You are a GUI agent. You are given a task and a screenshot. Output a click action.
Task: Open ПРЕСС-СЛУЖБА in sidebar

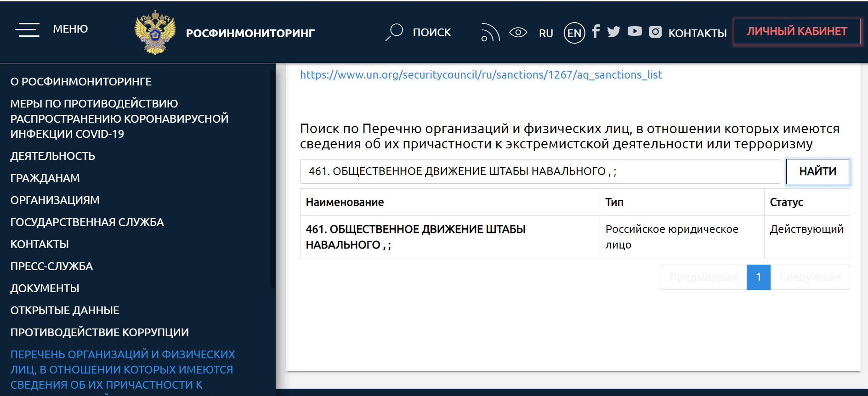click(x=51, y=266)
